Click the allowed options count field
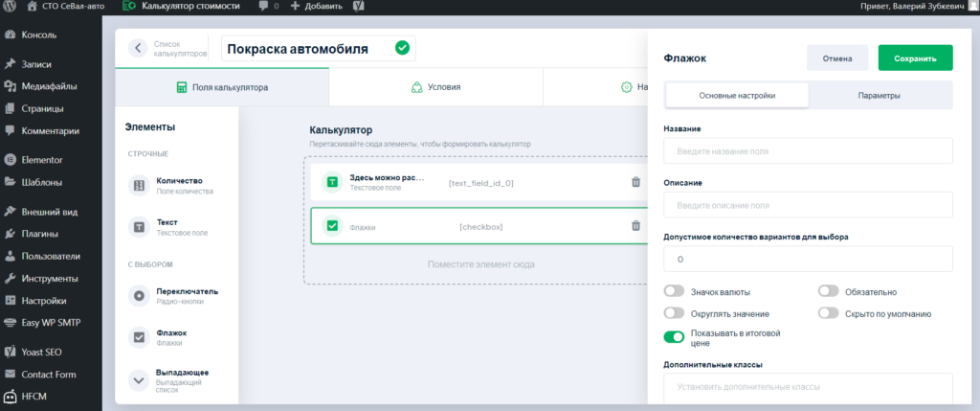The width and height of the screenshot is (980, 411). [x=808, y=259]
